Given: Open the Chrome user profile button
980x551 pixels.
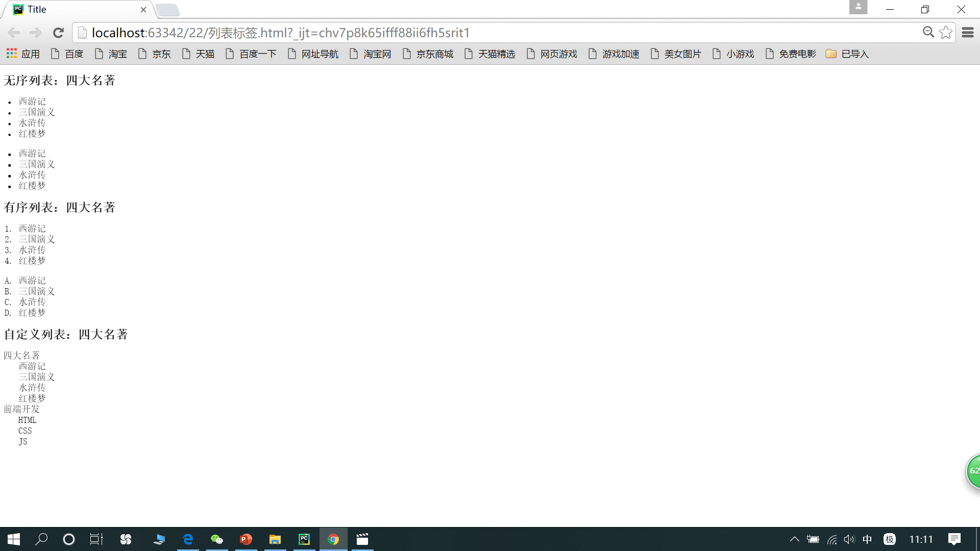Looking at the screenshot, I should pyautogui.click(x=858, y=7).
